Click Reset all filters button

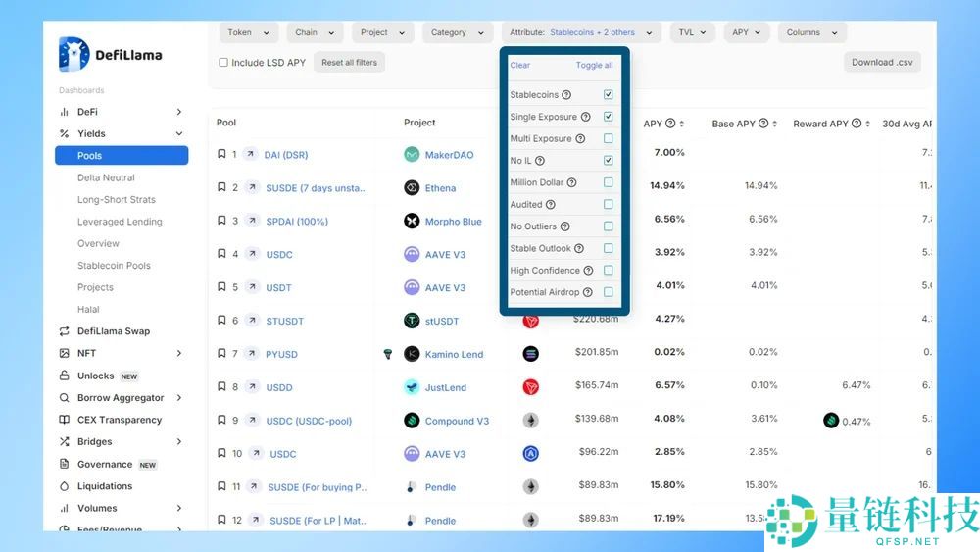click(350, 63)
